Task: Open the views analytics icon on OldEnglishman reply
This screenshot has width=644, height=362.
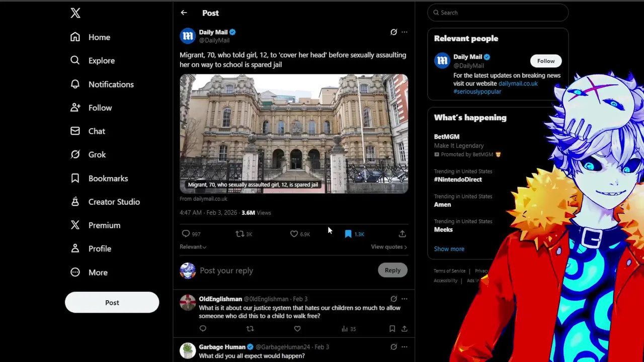Action: [x=345, y=329]
